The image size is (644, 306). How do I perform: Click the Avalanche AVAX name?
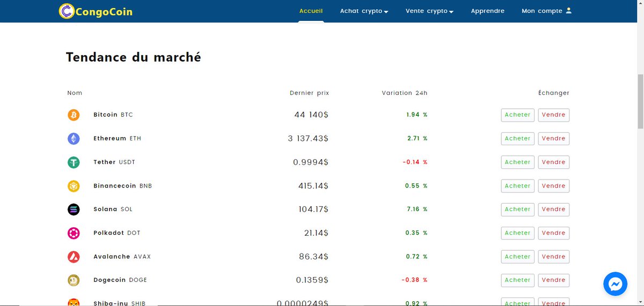point(122,256)
